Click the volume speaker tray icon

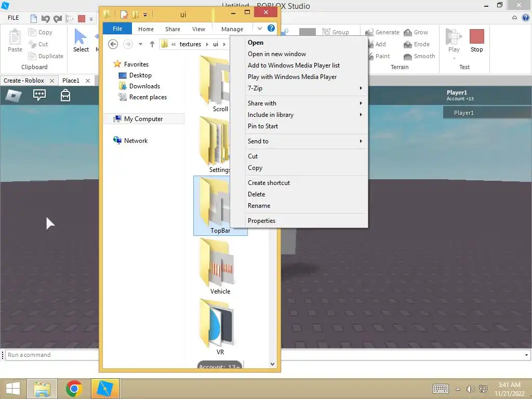(x=470, y=389)
